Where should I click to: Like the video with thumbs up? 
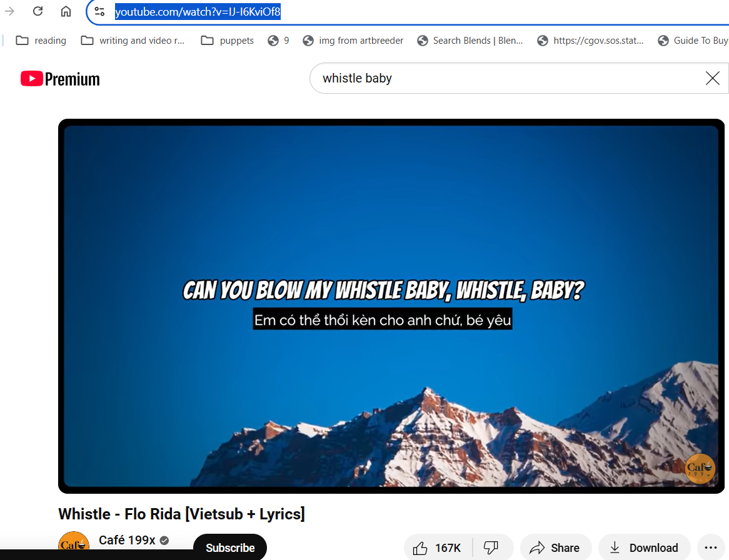[x=438, y=548]
